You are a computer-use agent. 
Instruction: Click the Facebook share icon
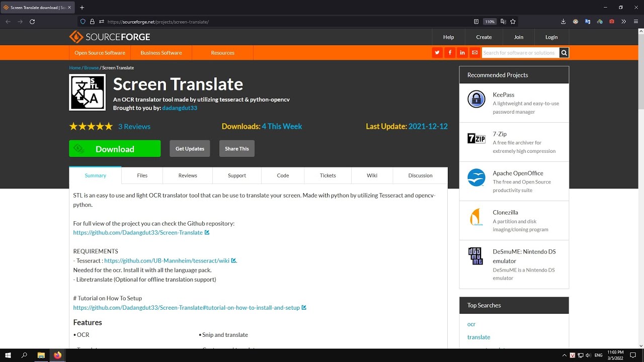[450, 53]
